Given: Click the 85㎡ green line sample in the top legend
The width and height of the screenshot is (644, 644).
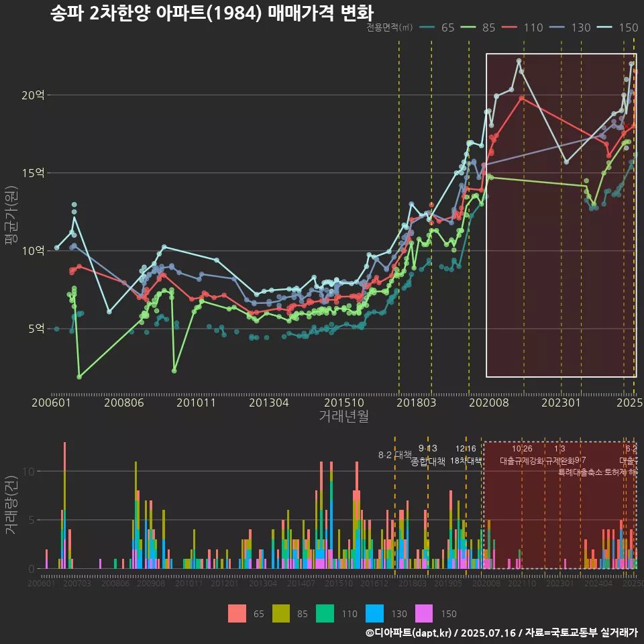Looking at the screenshot, I should [468, 28].
